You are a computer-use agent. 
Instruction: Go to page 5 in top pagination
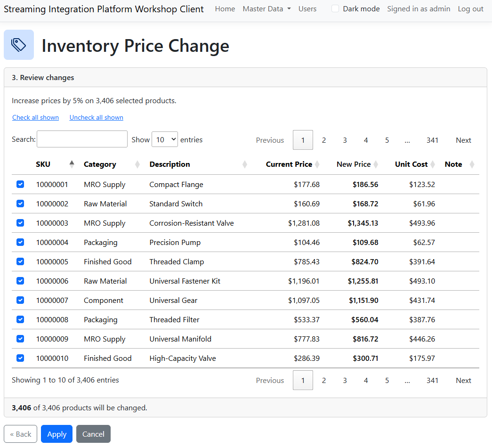[387, 140]
